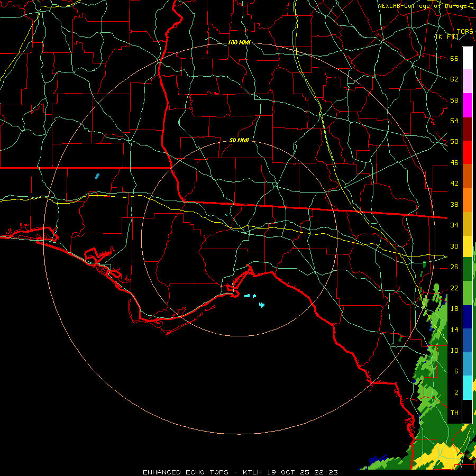476x476 pixels.
Task: Click the white color swatch near 66
Action: click(467, 58)
